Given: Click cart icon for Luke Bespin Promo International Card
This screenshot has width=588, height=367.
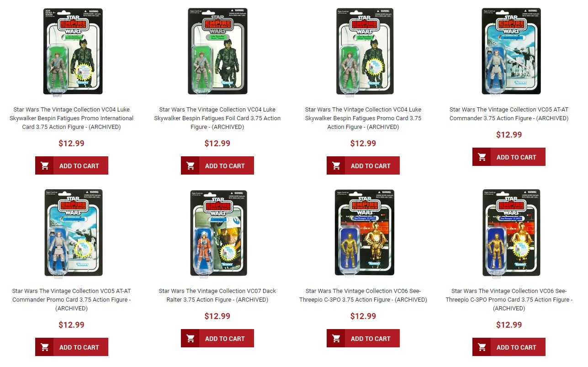Looking at the screenshot, I should (x=44, y=165).
